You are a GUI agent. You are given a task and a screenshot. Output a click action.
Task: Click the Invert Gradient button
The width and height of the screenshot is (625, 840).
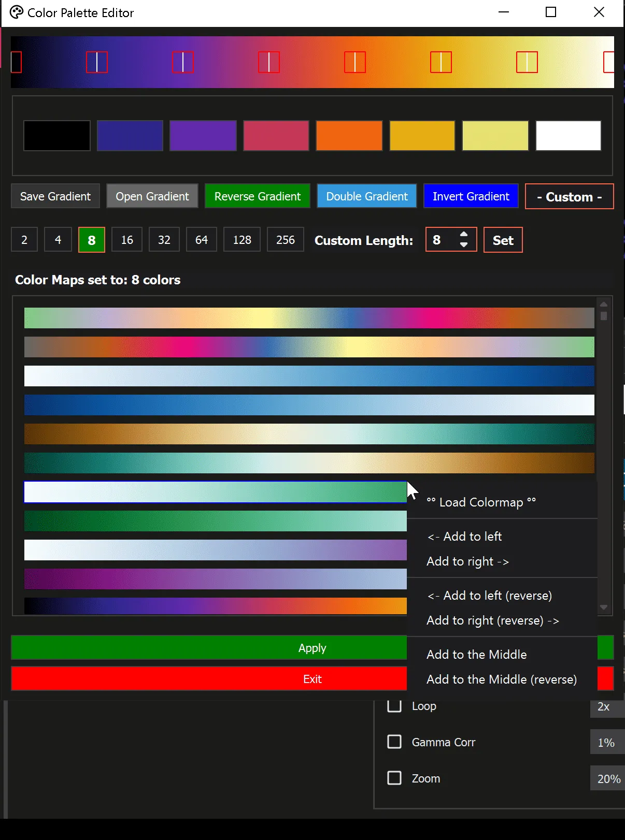471,196
